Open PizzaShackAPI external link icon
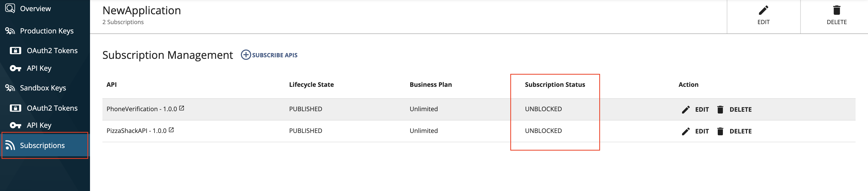Image resolution: width=868 pixels, height=191 pixels. tap(171, 130)
